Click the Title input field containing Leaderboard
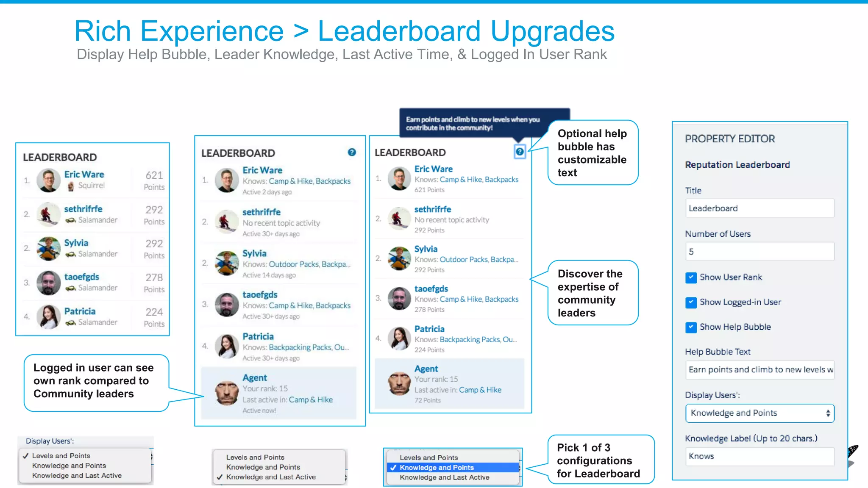 click(x=760, y=208)
